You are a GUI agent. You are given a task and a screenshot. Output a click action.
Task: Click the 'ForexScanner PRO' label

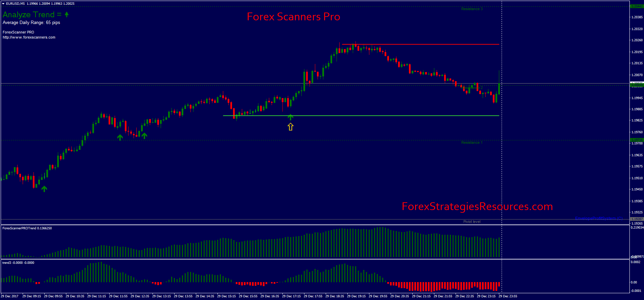pos(18,32)
